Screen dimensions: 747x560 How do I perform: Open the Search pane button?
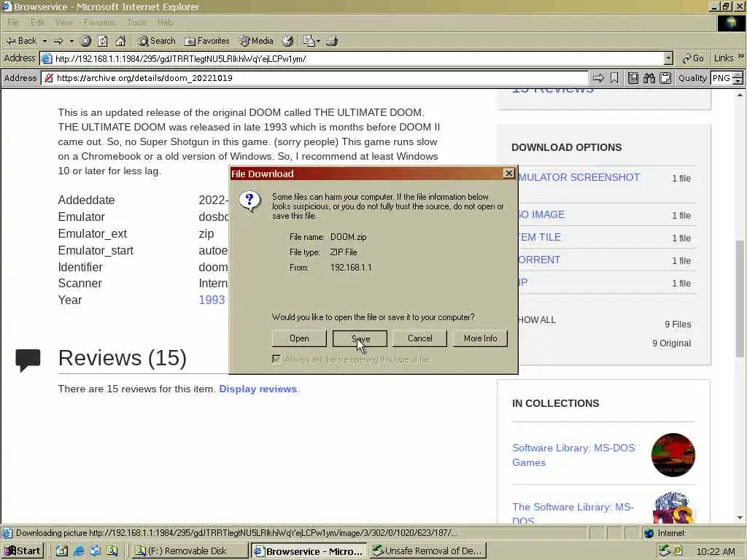pyautogui.click(x=156, y=41)
